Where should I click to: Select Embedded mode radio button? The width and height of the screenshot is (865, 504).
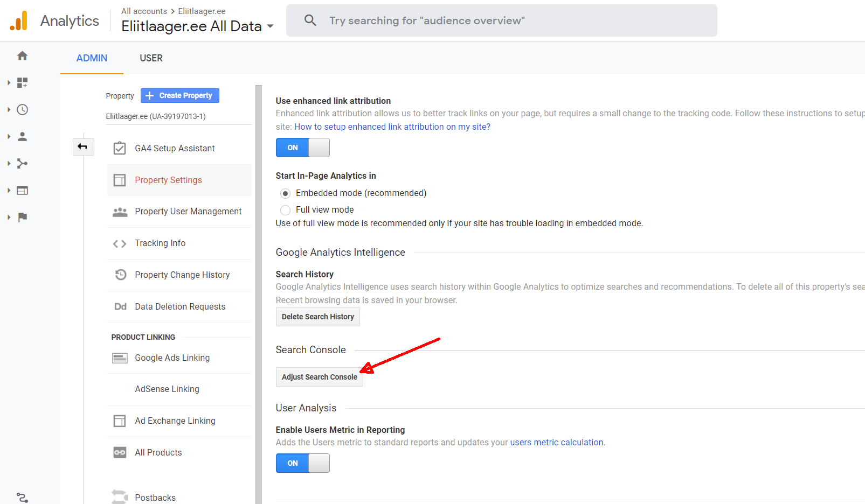(x=286, y=193)
